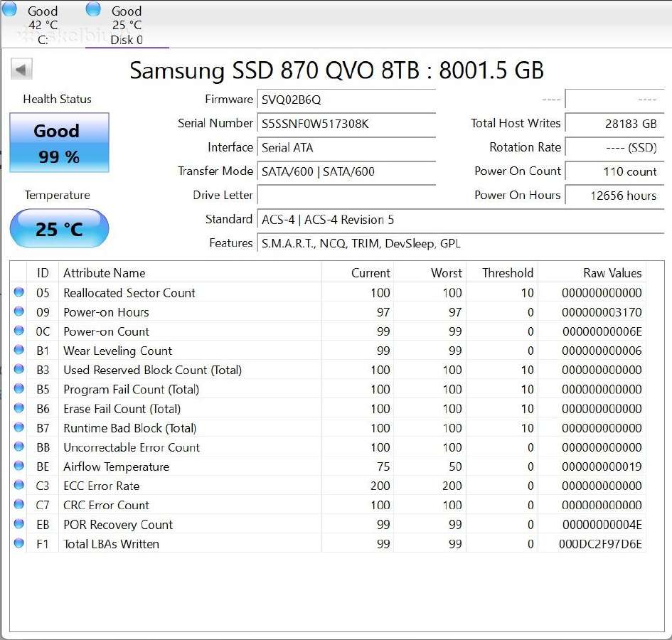Click status dot for Power-on Count row

click(19, 331)
